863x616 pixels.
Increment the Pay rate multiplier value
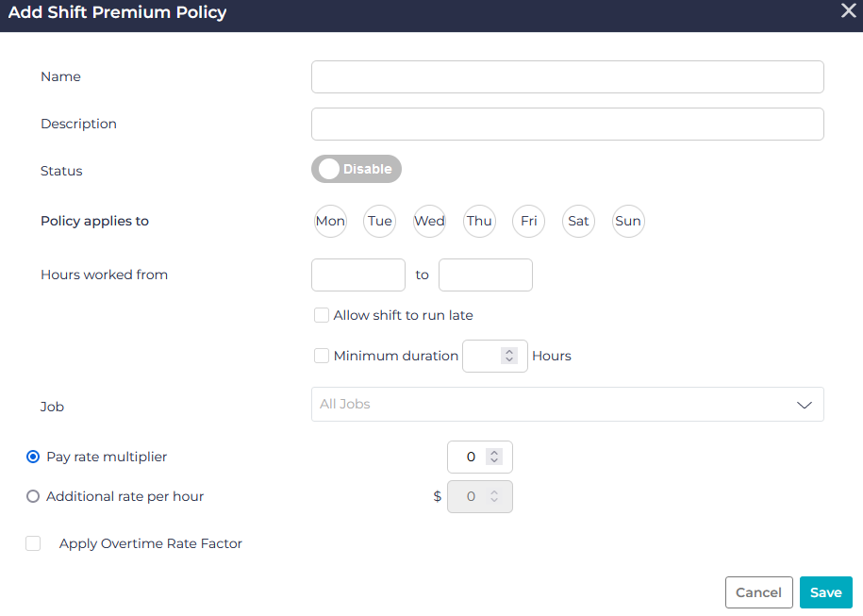[494, 452]
